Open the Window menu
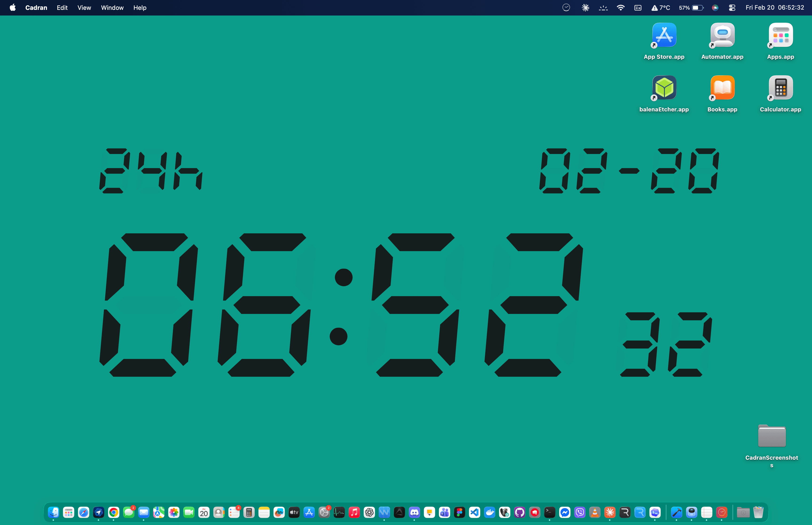Image resolution: width=812 pixels, height=525 pixels. coord(112,8)
